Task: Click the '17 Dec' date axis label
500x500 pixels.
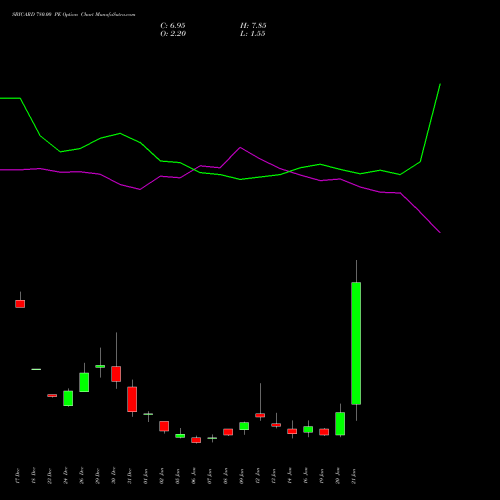Action: (x=18, y=476)
